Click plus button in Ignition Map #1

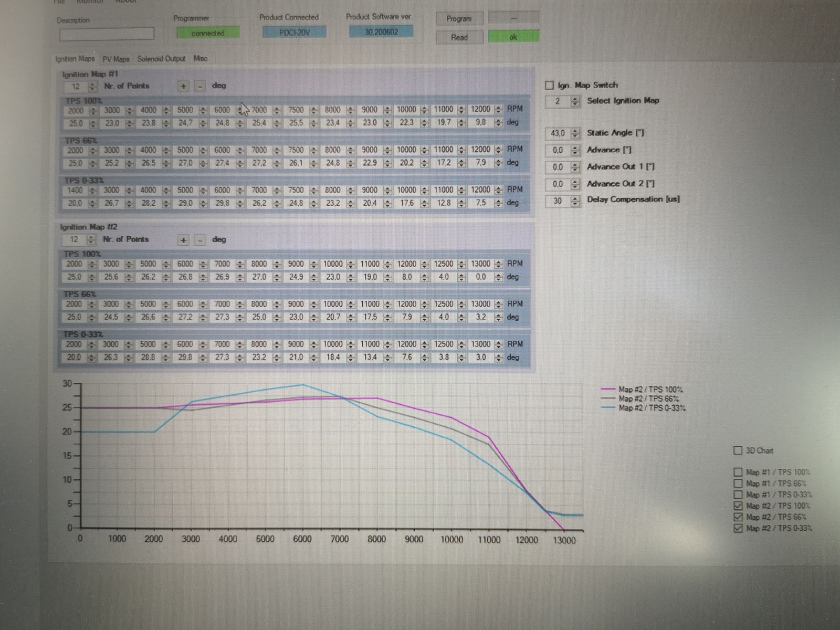click(x=183, y=86)
